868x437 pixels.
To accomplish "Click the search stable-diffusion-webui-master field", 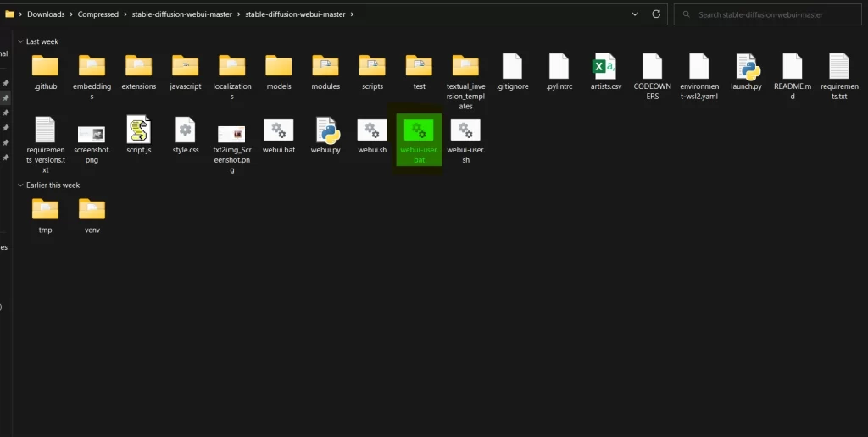I will [767, 15].
